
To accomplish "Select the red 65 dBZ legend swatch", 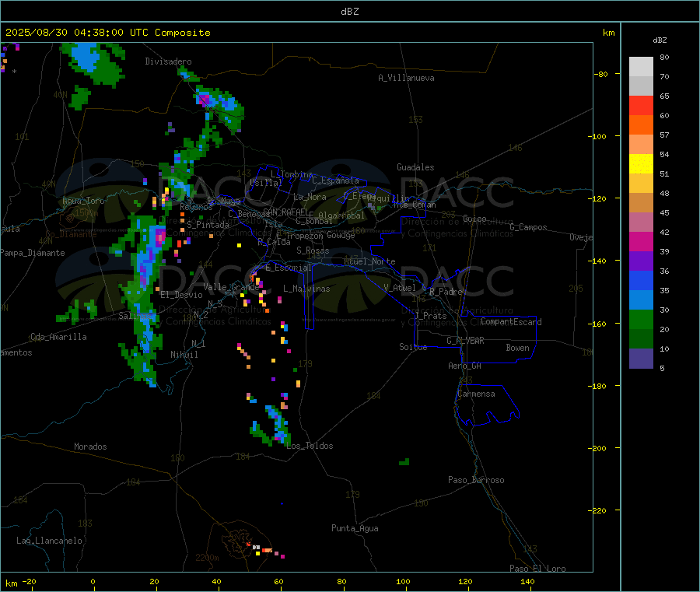I will click(x=641, y=105).
